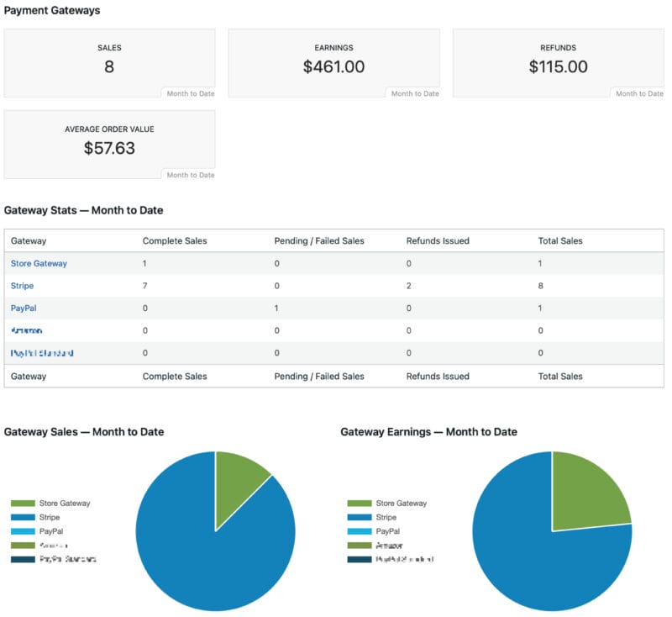The image size is (672, 617).
Task: Click the Refunds Issued header in table top row
Action: tap(438, 240)
